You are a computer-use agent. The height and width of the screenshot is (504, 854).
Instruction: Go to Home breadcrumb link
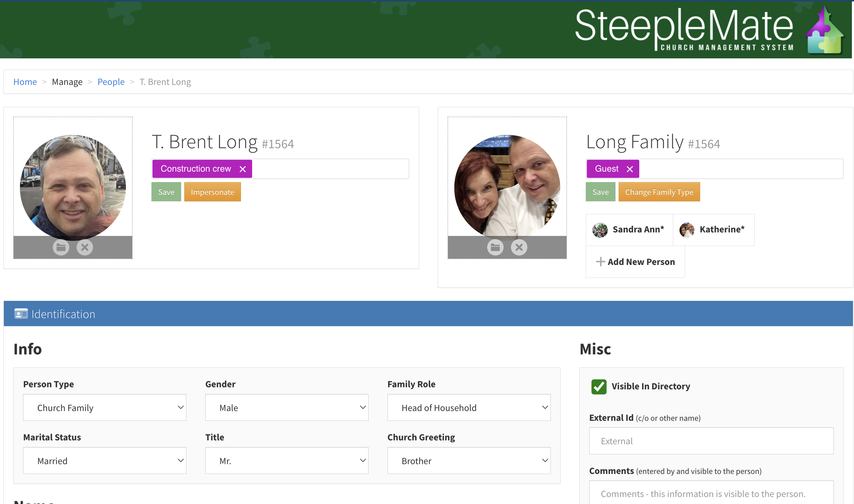[25, 82]
